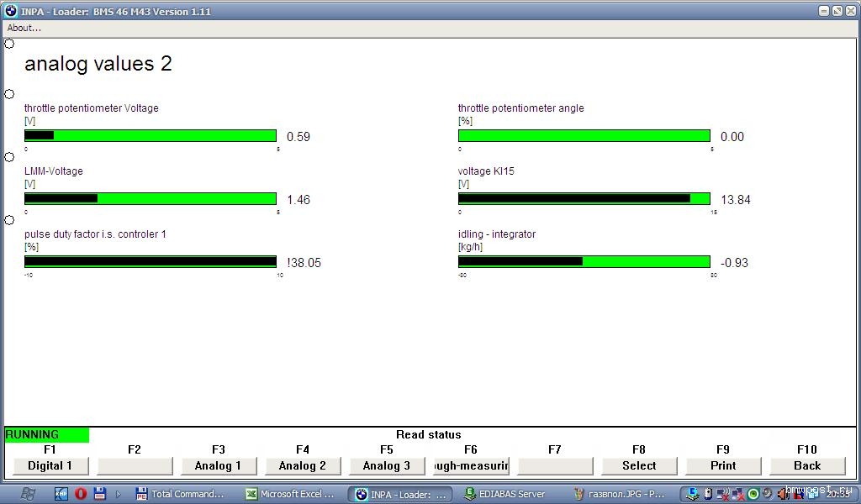Click the BMW logo icon in title bar
This screenshot has width=861, height=504.
click(10, 11)
